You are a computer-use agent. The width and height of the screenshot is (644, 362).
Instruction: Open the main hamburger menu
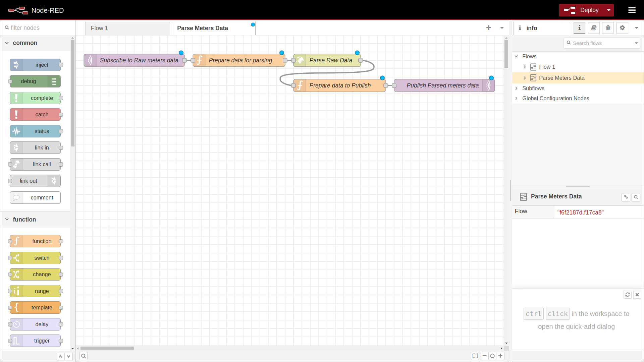point(632,10)
